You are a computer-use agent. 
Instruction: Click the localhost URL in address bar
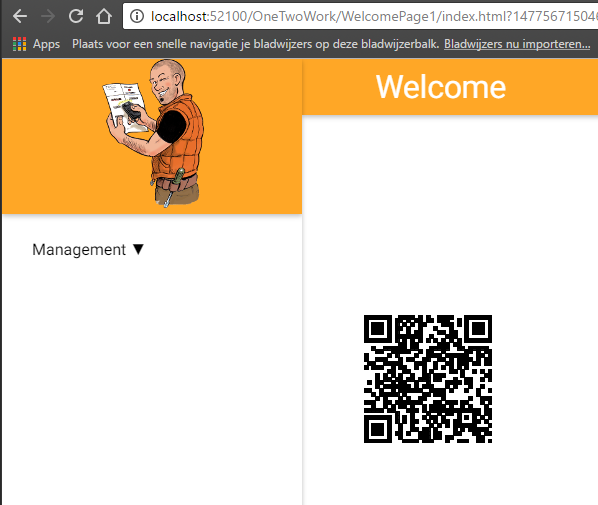pos(374,16)
